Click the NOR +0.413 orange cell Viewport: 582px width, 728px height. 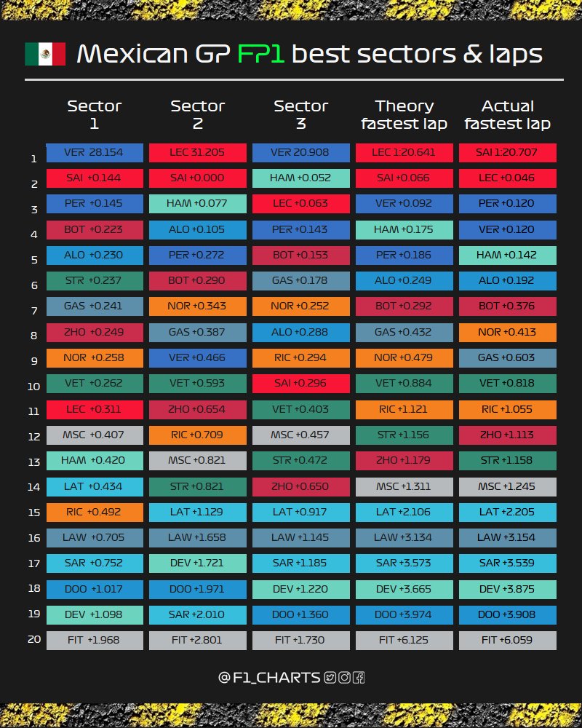point(508,333)
